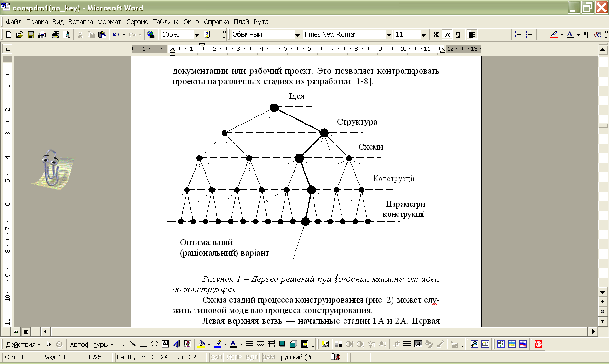Expand the Undo history arrow
The width and height of the screenshot is (609, 364).
[124, 35]
